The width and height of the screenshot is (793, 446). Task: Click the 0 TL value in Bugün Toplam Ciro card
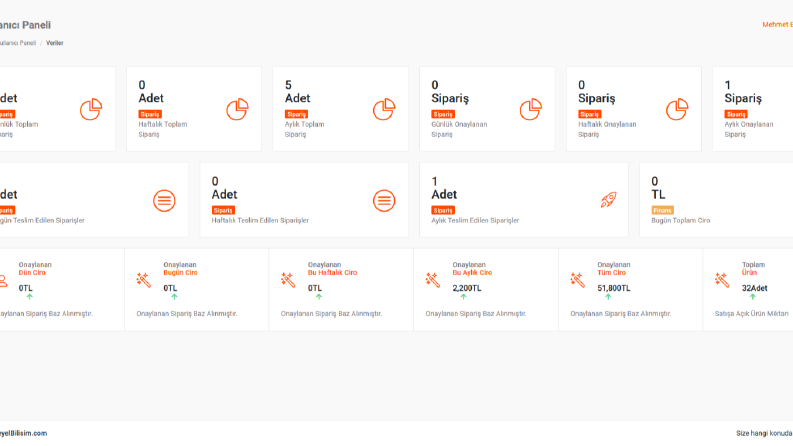(x=658, y=188)
